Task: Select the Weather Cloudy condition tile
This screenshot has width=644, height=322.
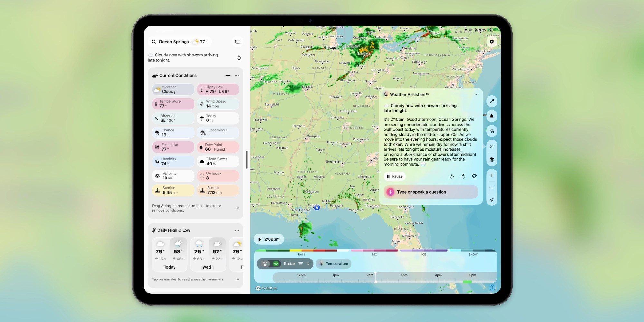Action: (173, 89)
